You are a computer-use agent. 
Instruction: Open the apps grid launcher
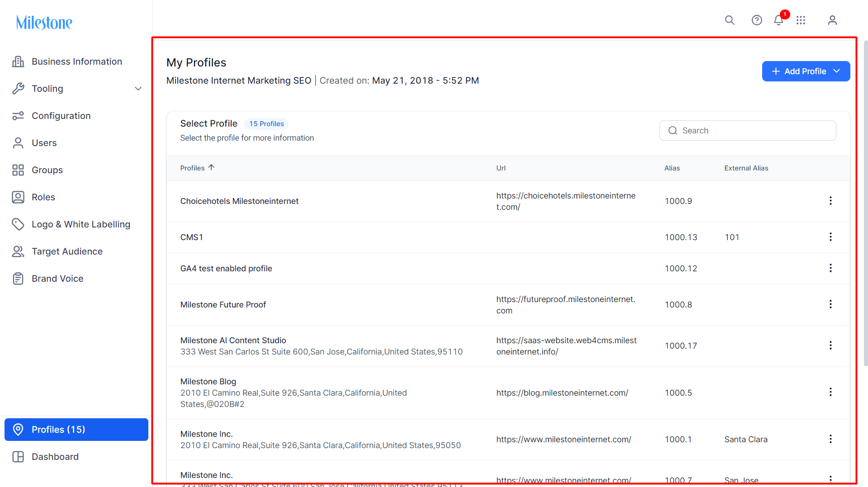coord(801,20)
